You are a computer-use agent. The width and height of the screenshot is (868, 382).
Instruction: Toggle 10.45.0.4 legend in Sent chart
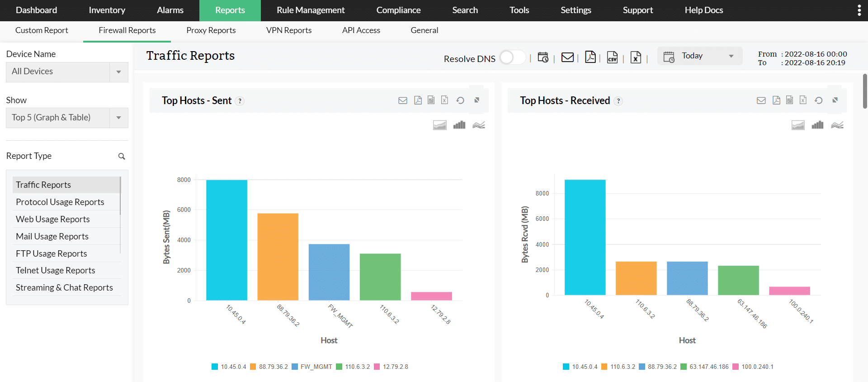point(229,367)
